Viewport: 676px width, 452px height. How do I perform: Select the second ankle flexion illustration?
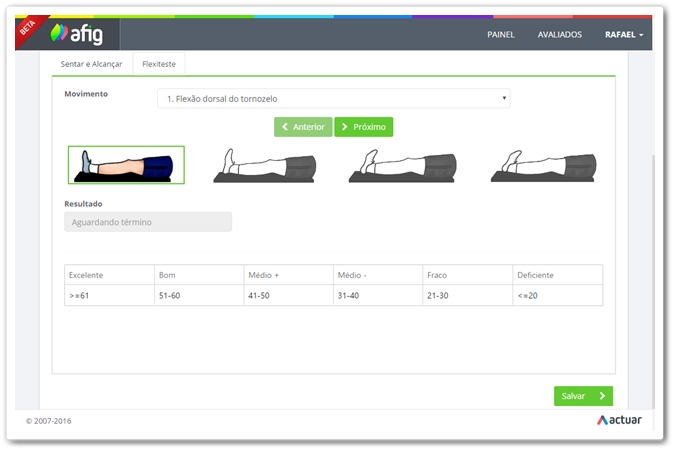click(264, 165)
